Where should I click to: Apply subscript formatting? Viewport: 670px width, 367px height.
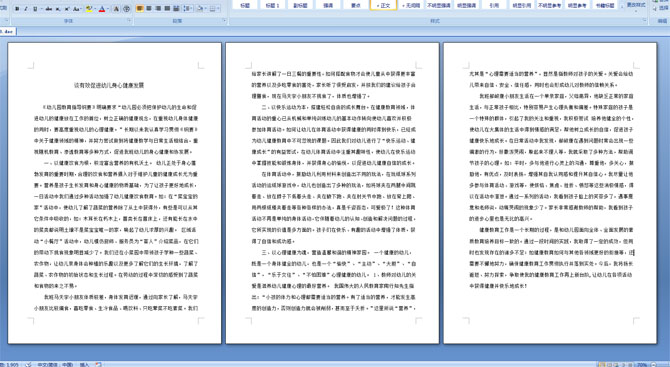point(58,9)
